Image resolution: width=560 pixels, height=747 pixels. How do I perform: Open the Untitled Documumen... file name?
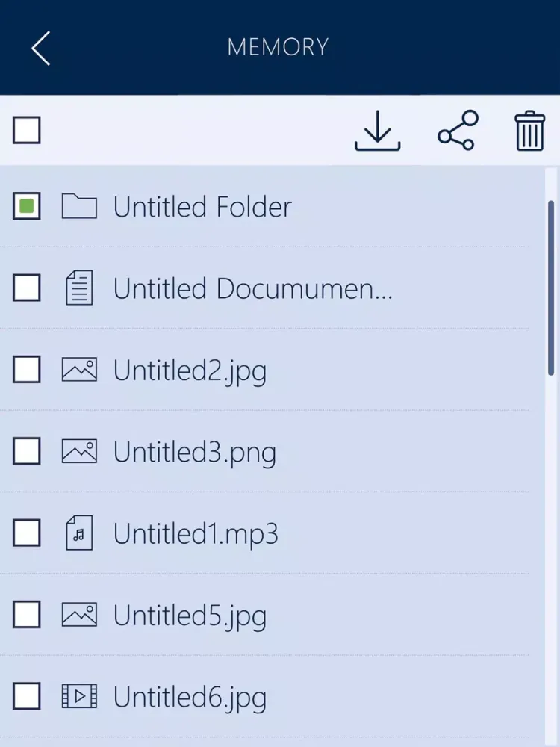coord(253,288)
